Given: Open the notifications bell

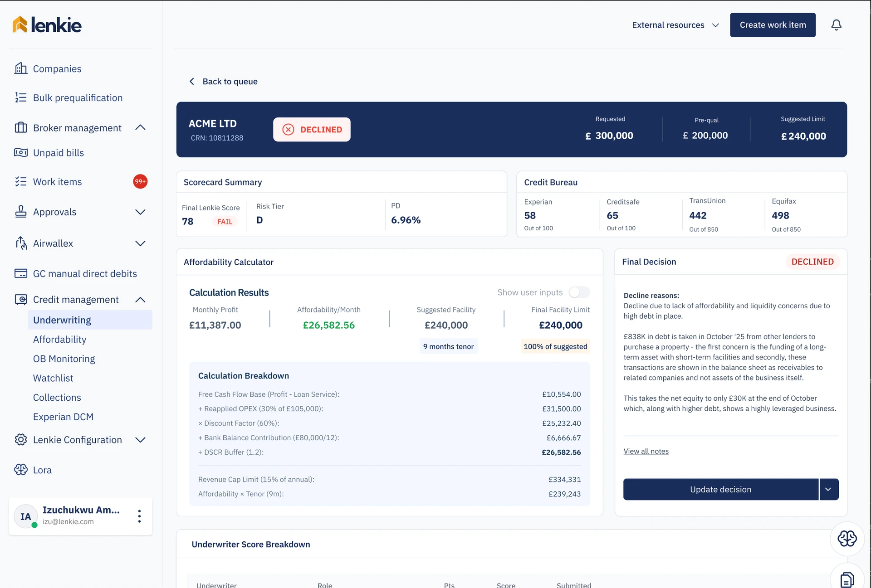Looking at the screenshot, I should pos(836,25).
